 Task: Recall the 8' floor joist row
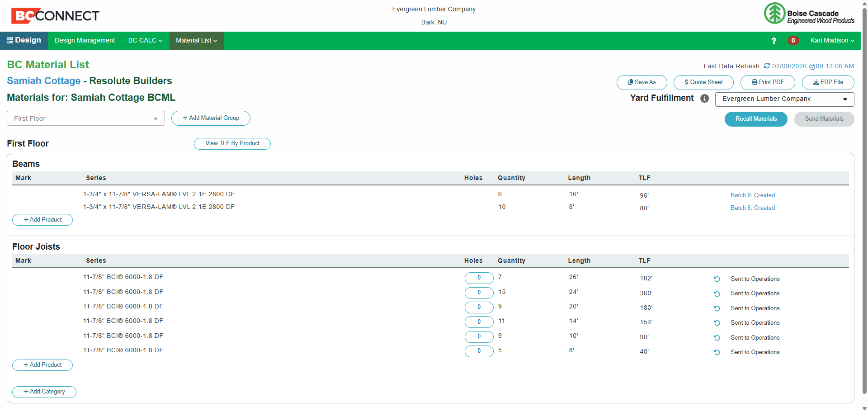click(x=717, y=352)
